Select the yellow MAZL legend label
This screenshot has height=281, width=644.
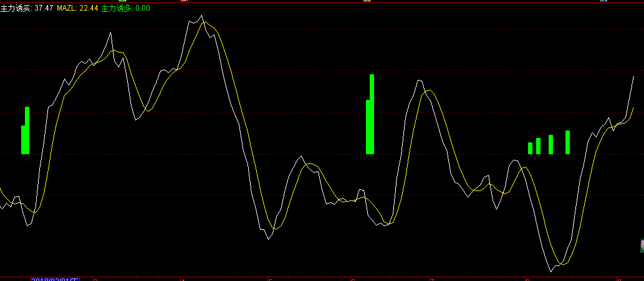point(77,8)
